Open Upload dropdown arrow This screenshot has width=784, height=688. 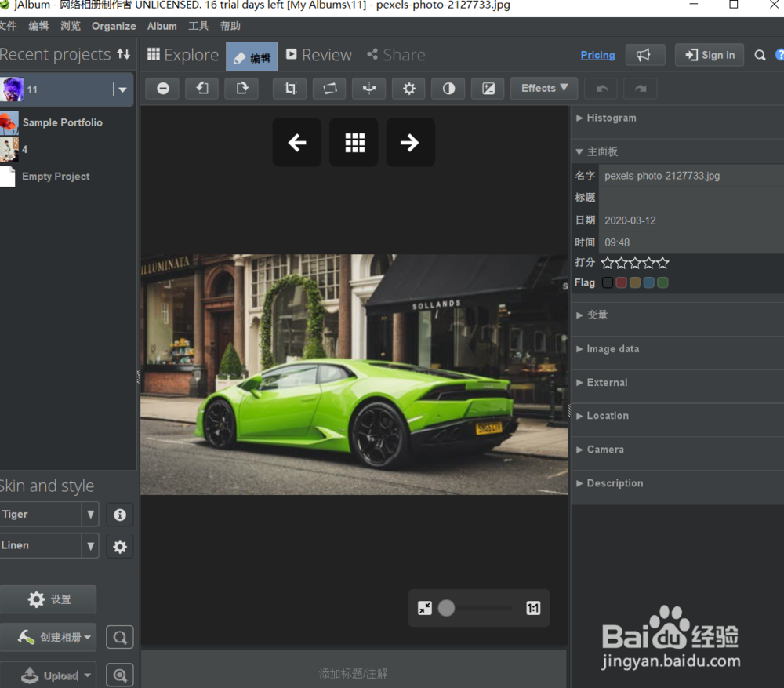[x=88, y=675]
